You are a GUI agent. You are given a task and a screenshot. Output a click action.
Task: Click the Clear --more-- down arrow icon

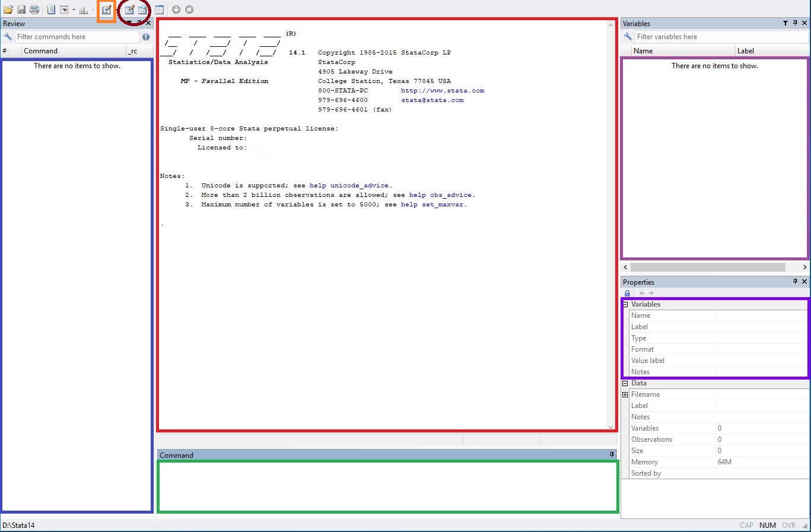[176, 9]
